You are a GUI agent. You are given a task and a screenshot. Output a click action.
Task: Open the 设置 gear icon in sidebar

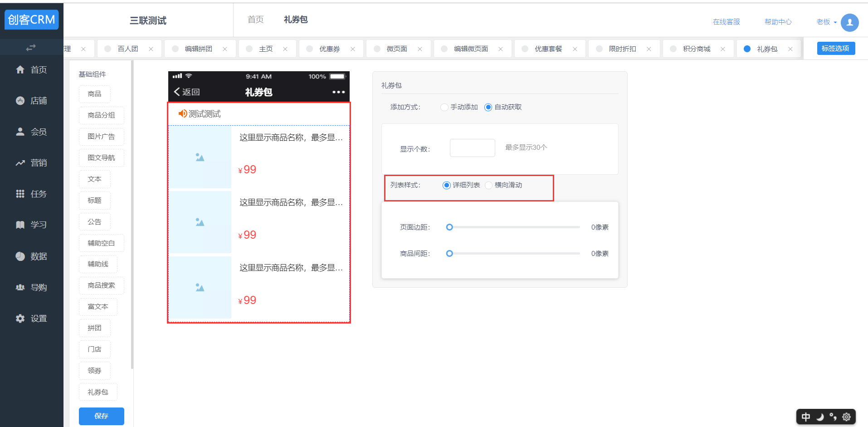click(20, 319)
